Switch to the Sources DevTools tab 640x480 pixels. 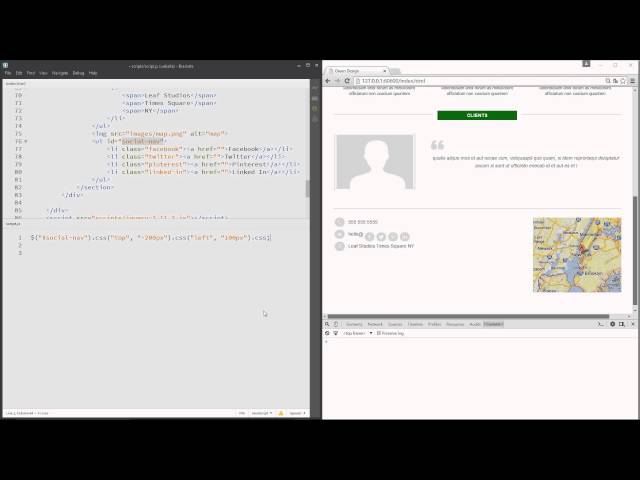(x=395, y=324)
